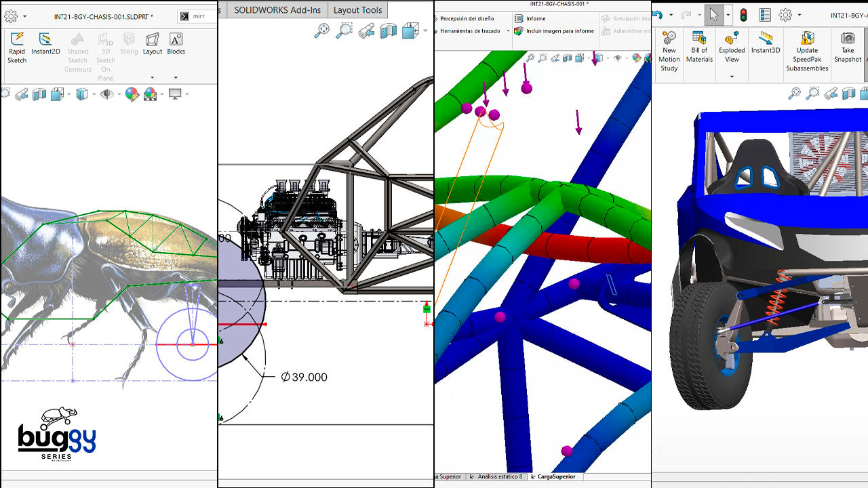Expand the dropdown arrow under Blocks
868x488 pixels.
(176, 78)
